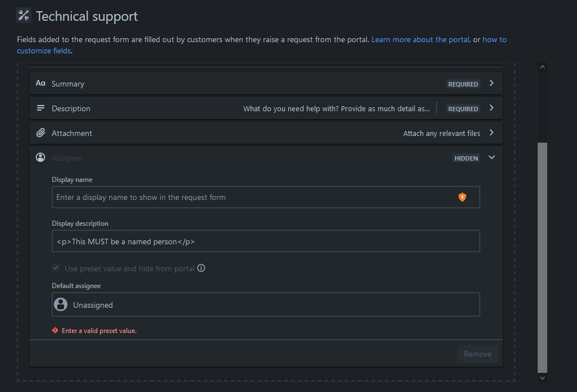The width and height of the screenshot is (577, 392).
Task: Open the Default assignee dropdown
Action: [x=266, y=305]
